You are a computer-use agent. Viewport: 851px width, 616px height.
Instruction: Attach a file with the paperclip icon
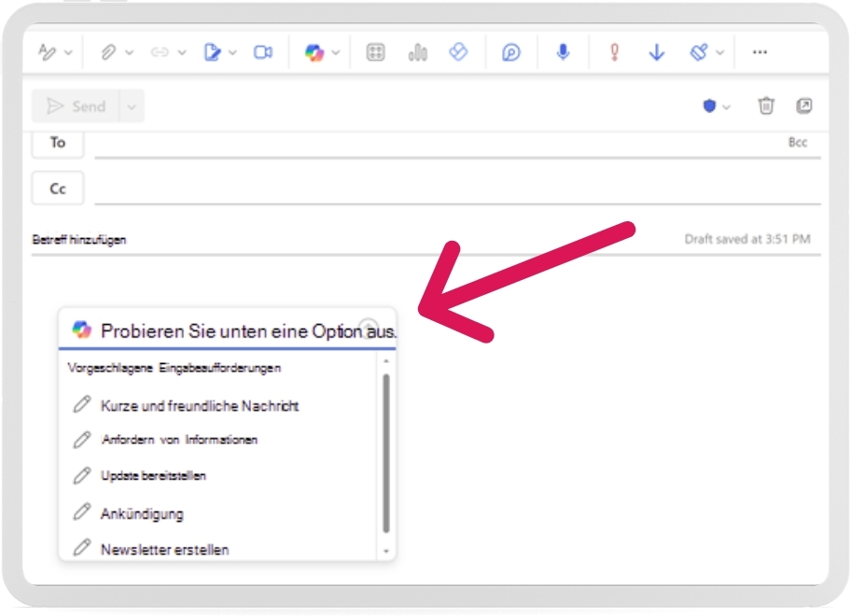click(108, 53)
